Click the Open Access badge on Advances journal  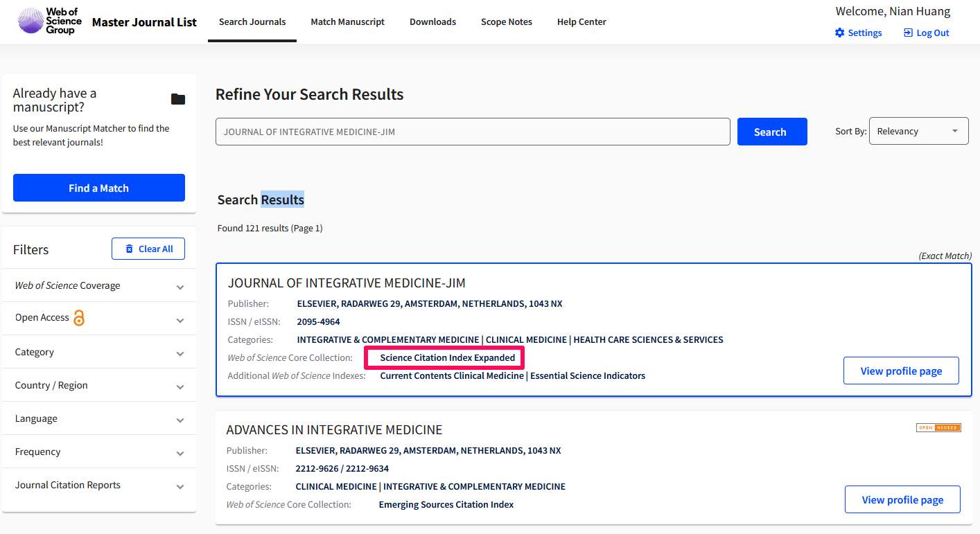click(938, 427)
